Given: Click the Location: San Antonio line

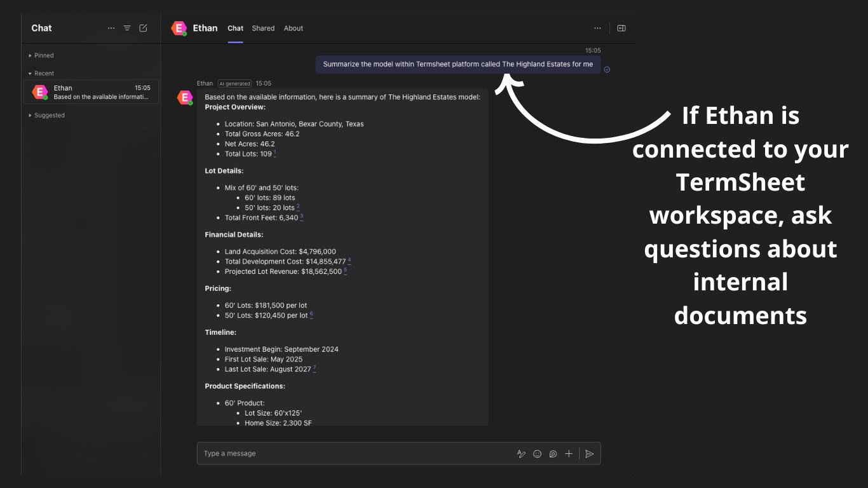Looking at the screenshot, I should [x=294, y=124].
